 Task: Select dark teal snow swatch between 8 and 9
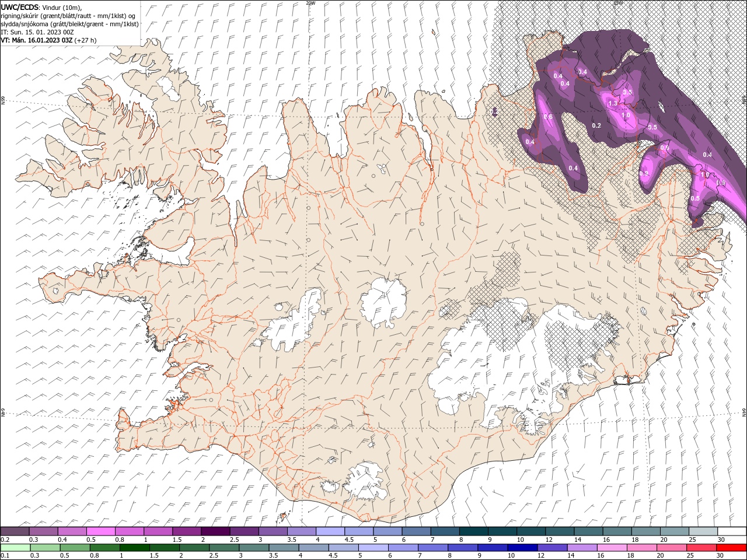474,531
